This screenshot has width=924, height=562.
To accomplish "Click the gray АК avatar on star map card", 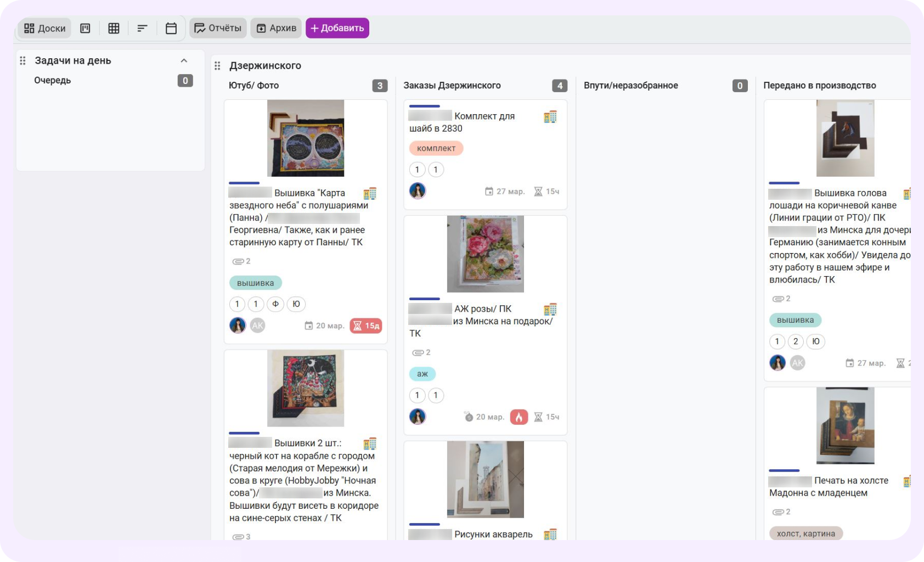I will point(257,325).
